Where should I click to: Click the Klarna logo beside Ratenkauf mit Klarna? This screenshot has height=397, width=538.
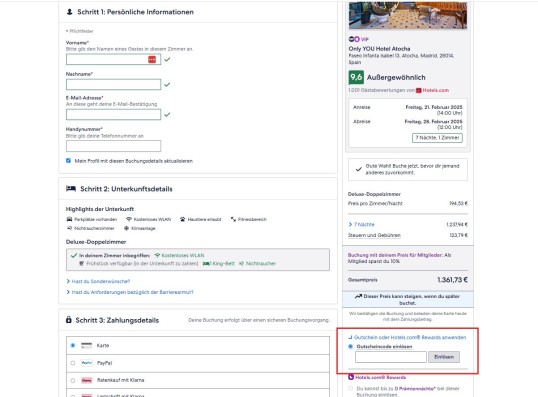coord(86,380)
